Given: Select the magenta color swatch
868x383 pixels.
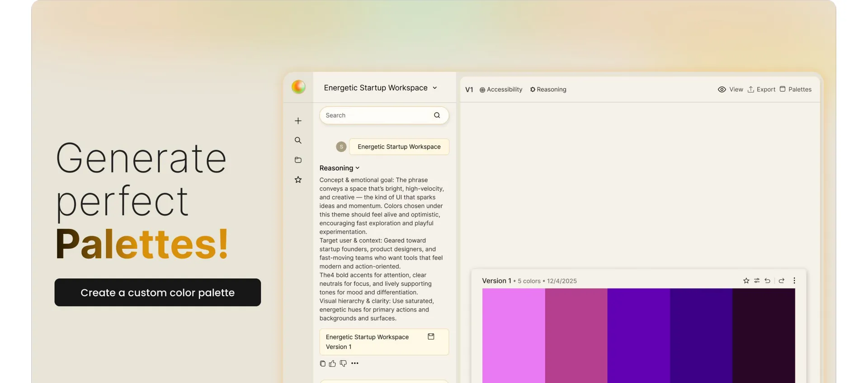Looking at the screenshot, I should 576,336.
